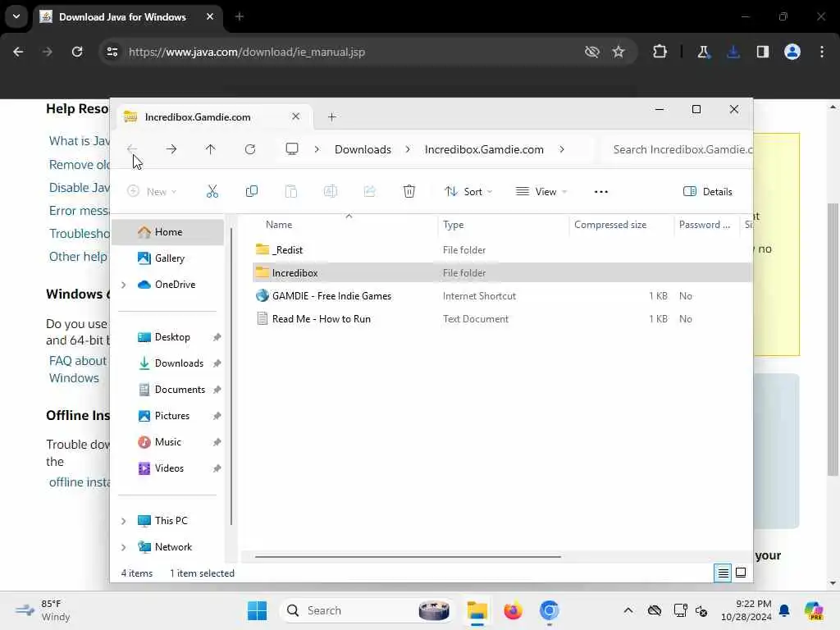Screen dimensions: 840x630
Task: Switch to large thumbnails view in status bar
Action: click(x=741, y=573)
